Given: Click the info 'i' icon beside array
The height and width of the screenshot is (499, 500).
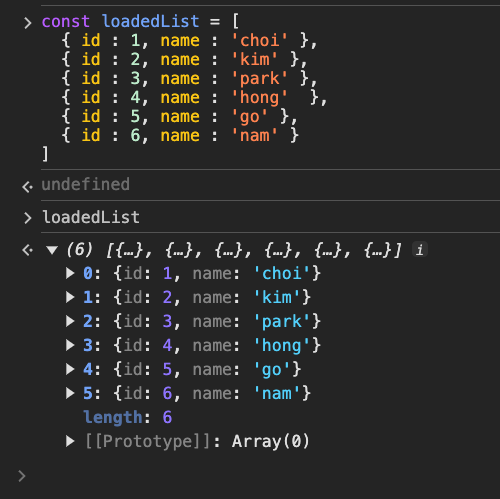Looking at the screenshot, I should point(420,250).
